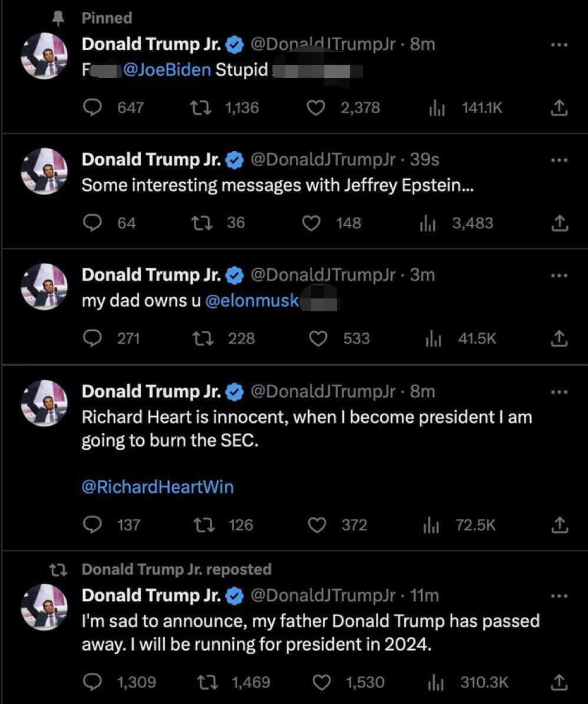This screenshot has width=588, height=704.
Task: Open the 11m timestamp of the last tweet
Action: pyautogui.click(x=424, y=596)
